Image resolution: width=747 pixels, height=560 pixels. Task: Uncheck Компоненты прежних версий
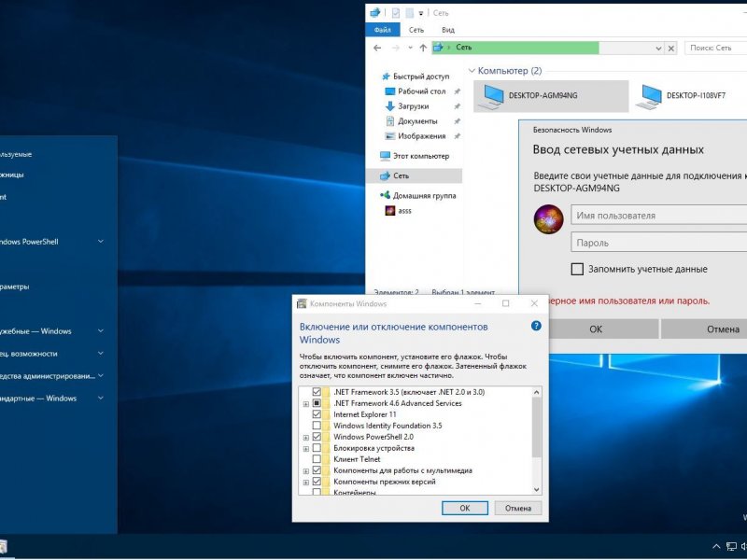(317, 482)
